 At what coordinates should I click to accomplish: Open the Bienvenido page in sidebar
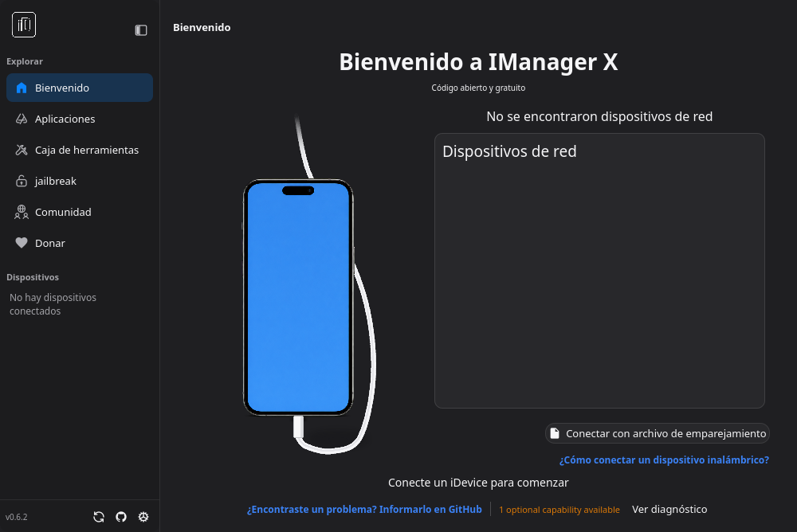click(79, 88)
